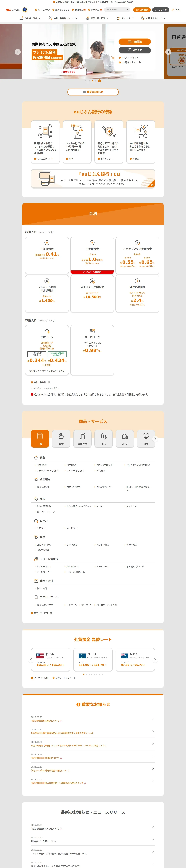Open the プレミアム金利円定期預金 rate card
The width and height of the screenshot is (186, 868).
(x=47, y=294)
